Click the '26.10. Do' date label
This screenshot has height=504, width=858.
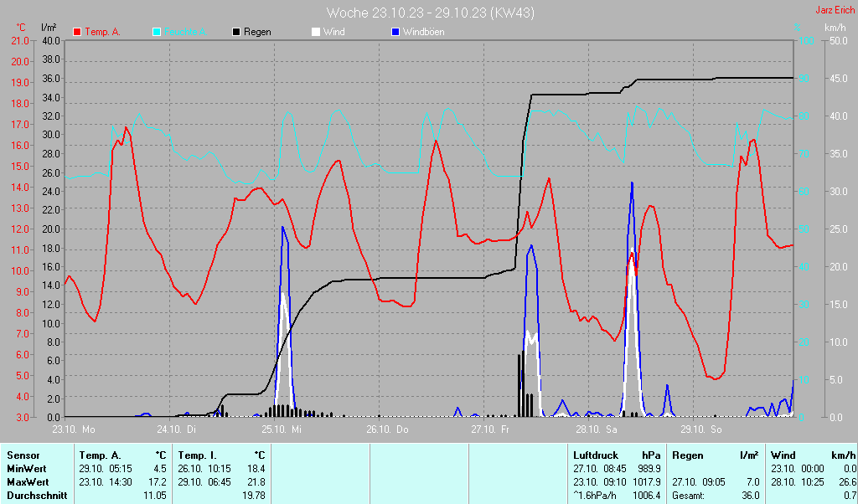pyautogui.click(x=387, y=429)
